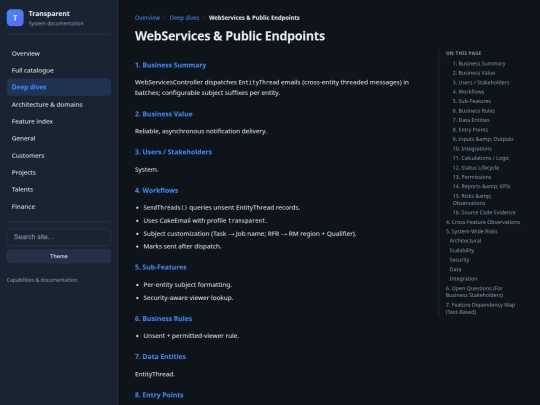This screenshot has height=405, width=540.
Task: Jump to Architectural in page contents
Action: point(465,241)
